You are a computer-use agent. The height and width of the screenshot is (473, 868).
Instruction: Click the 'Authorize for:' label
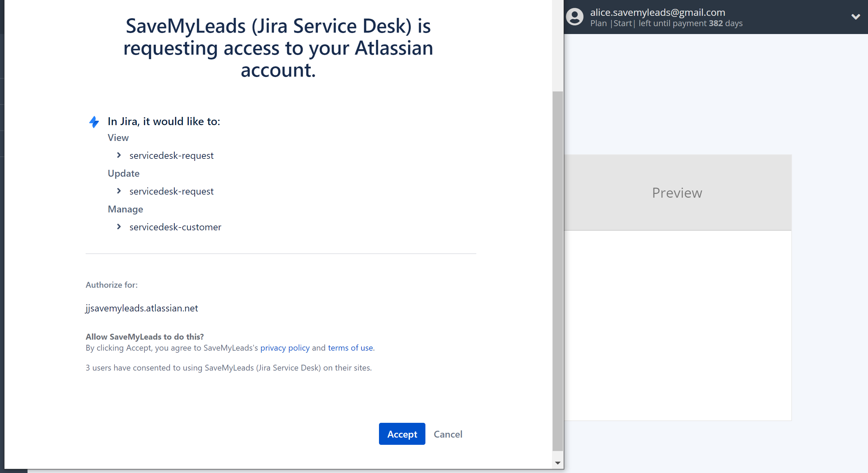[x=111, y=285]
